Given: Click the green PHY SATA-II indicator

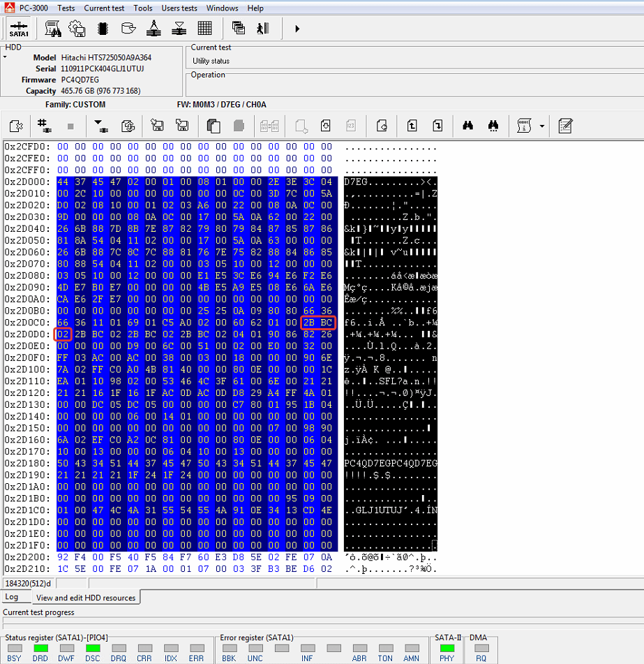Looking at the screenshot, I should [447, 648].
